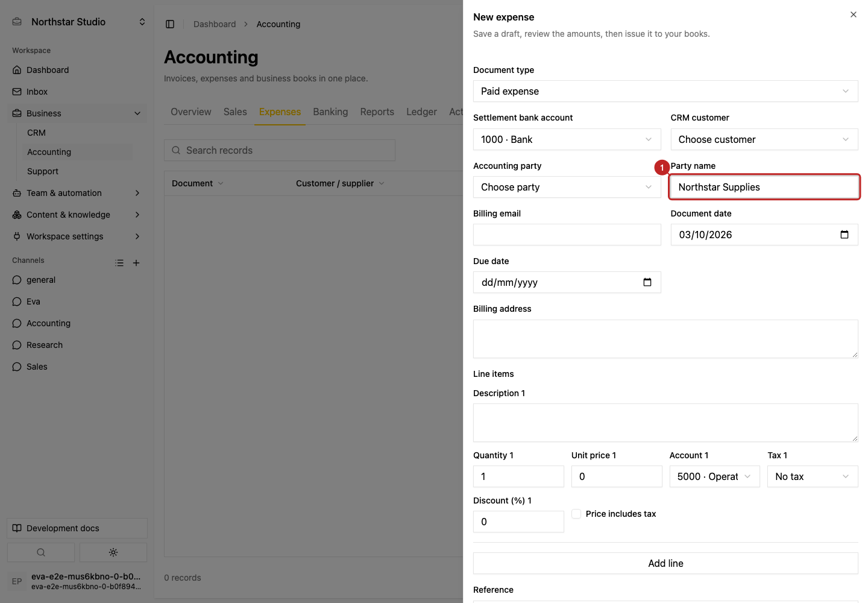Focus the Search records field
The image size is (868, 603).
280,150
